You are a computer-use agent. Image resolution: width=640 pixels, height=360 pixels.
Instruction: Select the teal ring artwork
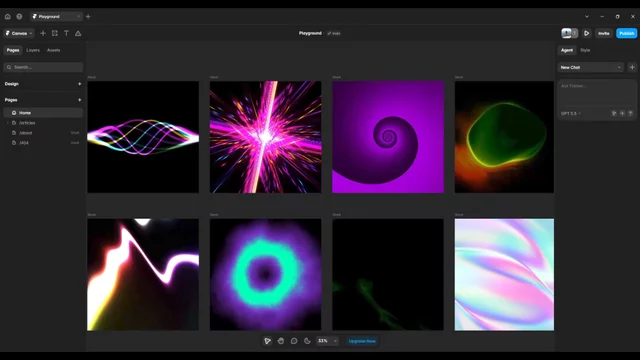pos(265,274)
